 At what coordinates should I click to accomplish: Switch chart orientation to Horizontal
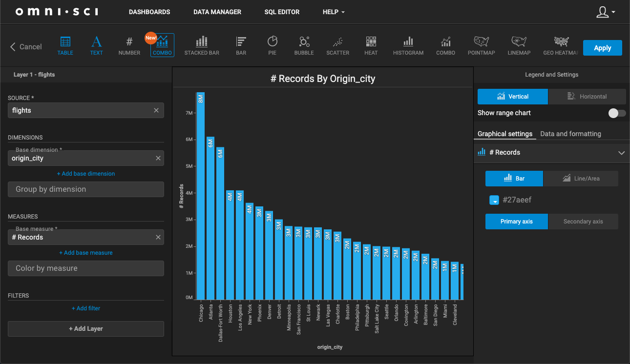coord(587,97)
